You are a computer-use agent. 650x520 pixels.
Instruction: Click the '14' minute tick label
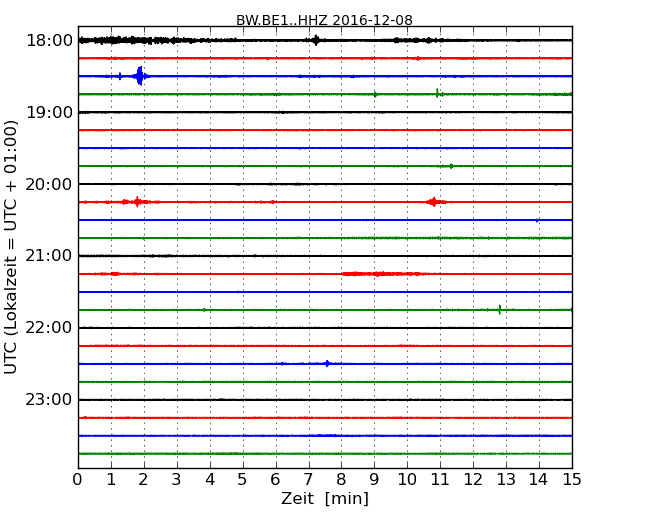539,480
